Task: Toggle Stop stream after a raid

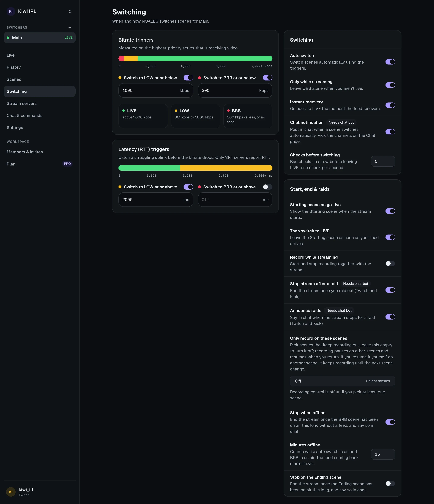Action: (x=390, y=290)
